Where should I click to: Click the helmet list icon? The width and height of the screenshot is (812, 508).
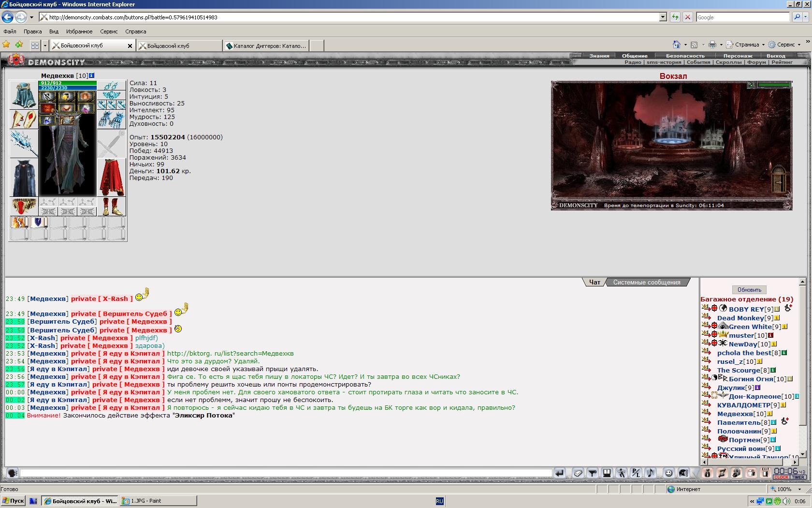click(x=683, y=473)
